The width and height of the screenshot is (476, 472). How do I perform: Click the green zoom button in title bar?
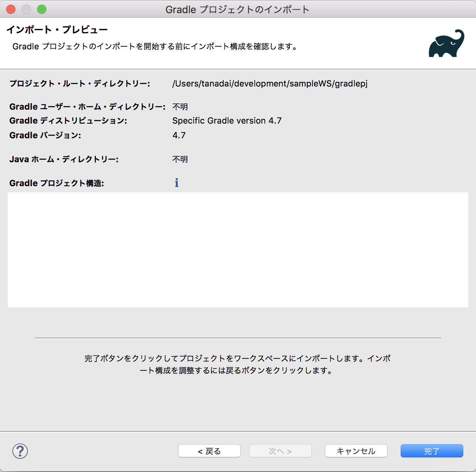42,9
